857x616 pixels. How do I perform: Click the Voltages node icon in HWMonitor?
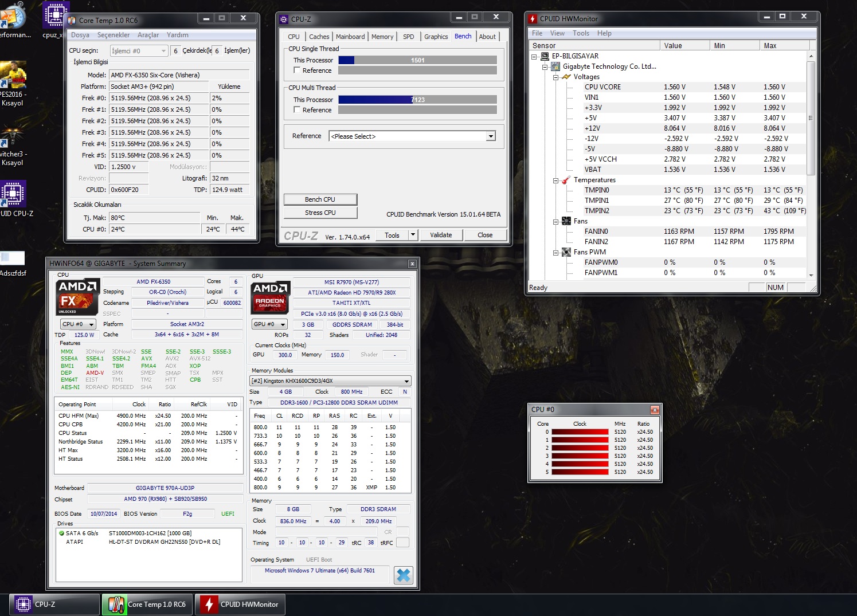point(566,77)
